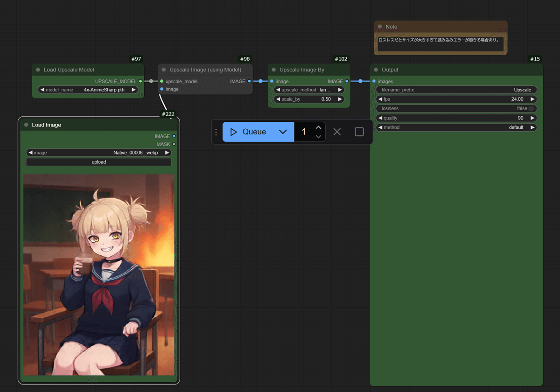Click the Upscale Image By title bar

tap(309, 70)
